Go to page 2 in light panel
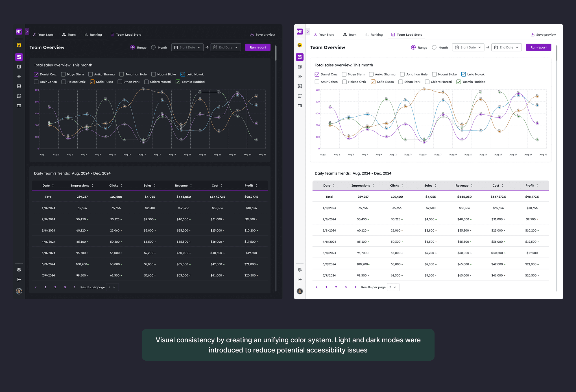Viewport: 576px width, 392px height. [336, 287]
